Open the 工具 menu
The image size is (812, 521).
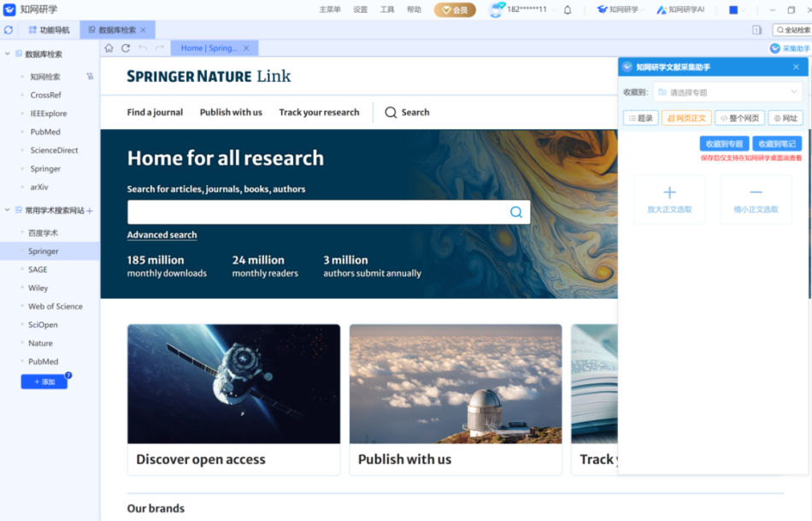pyautogui.click(x=387, y=10)
